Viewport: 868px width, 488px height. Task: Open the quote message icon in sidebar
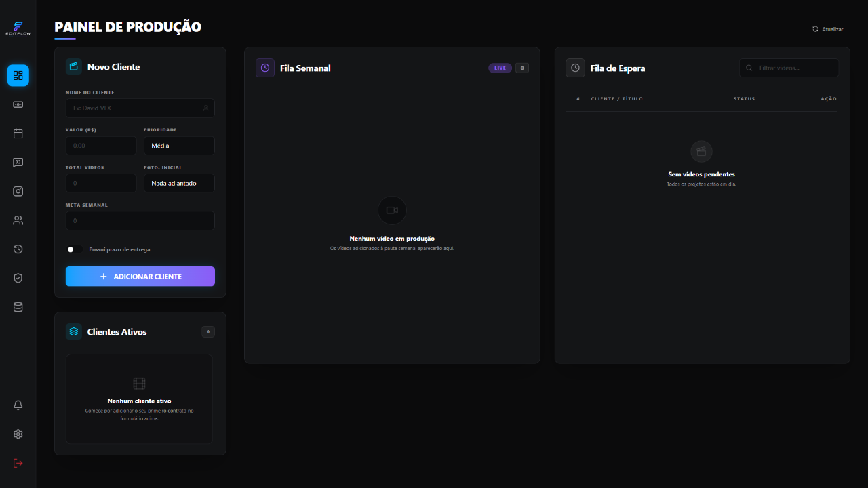(18, 163)
